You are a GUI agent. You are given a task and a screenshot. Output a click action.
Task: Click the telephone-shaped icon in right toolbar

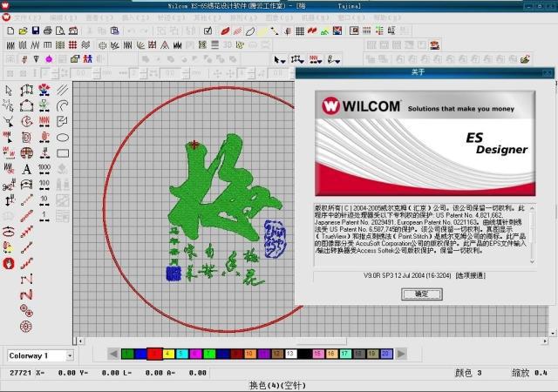(x=434, y=45)
